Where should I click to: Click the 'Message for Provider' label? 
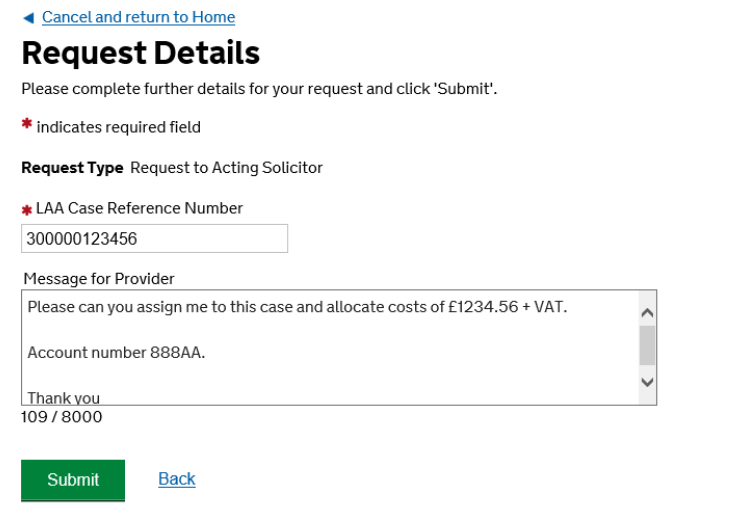coord(99,278)
